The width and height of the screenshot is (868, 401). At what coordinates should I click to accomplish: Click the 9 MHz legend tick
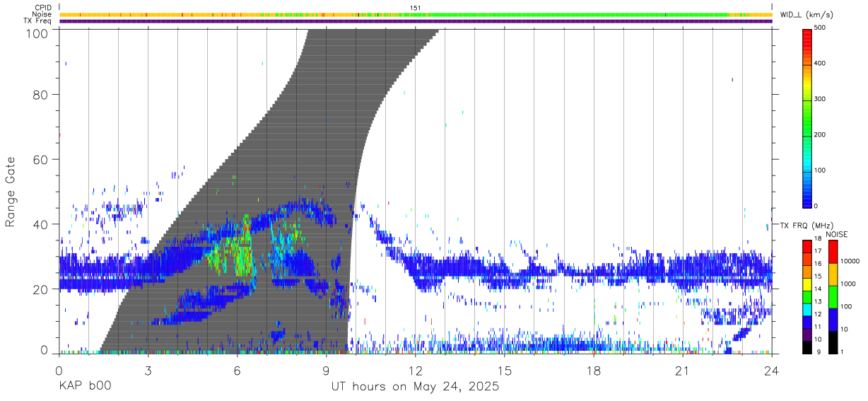coord(819,353)
